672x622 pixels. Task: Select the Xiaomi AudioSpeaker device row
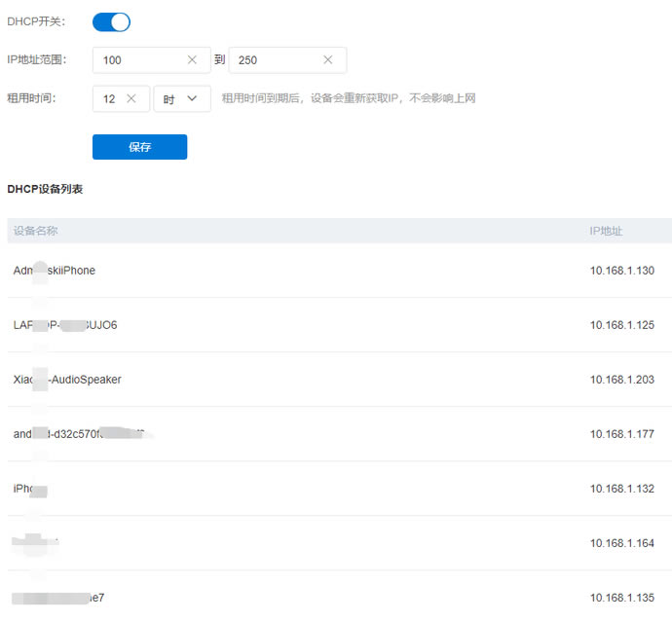tap(68, 380)
